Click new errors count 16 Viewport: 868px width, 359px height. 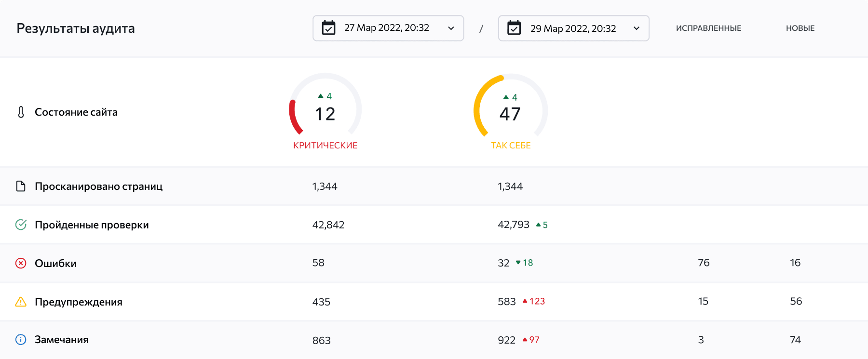coord(795,263)
